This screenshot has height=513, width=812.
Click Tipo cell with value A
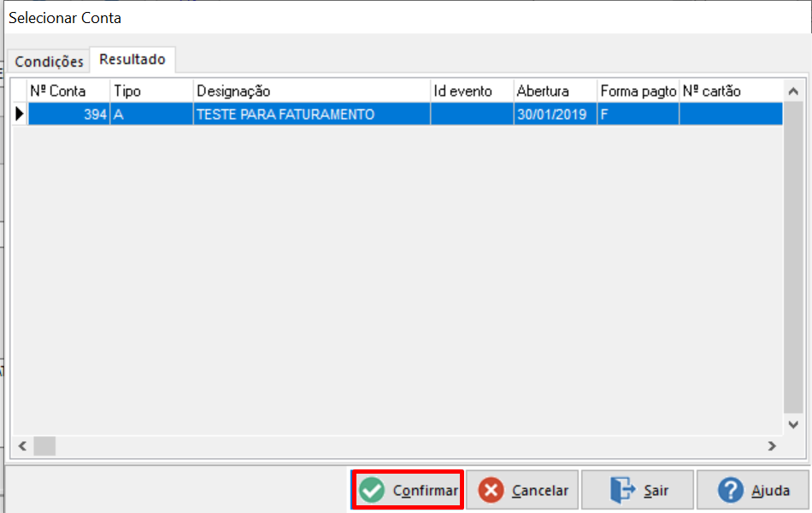[x=151, y=114]
